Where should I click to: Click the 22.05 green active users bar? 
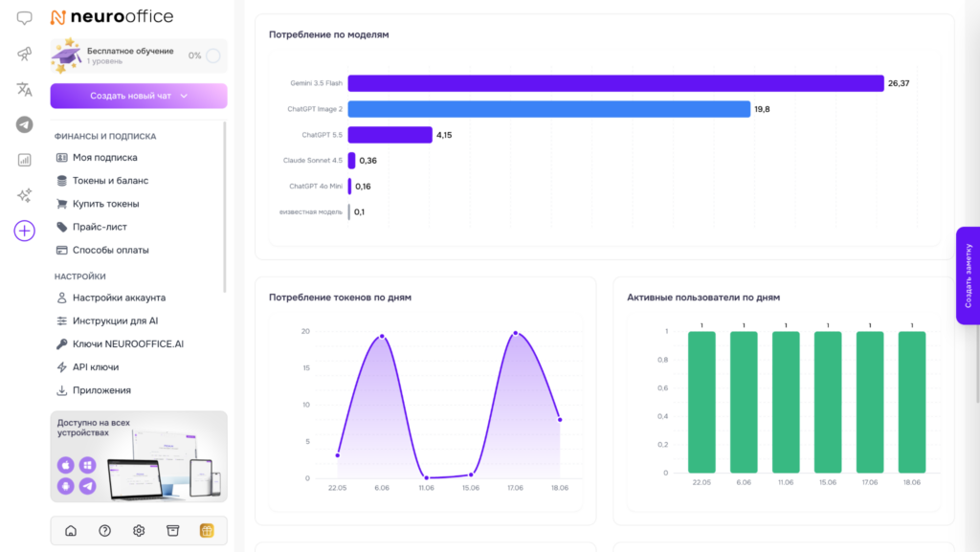click(x=702, y=402)
